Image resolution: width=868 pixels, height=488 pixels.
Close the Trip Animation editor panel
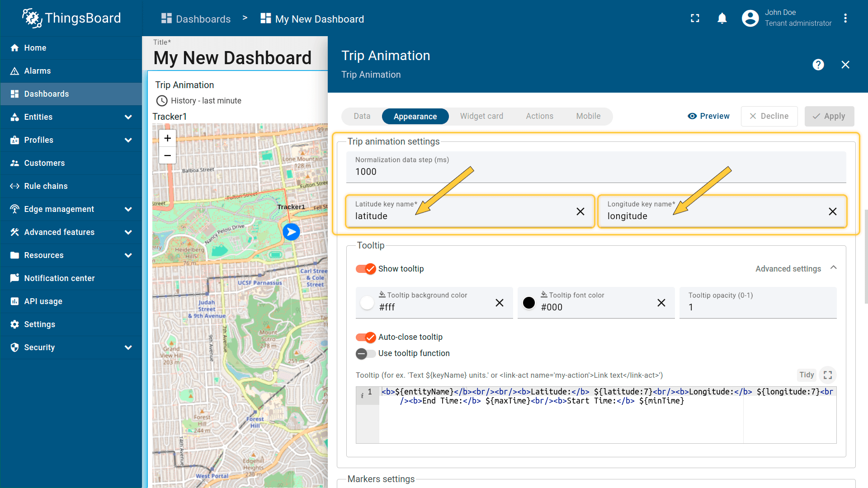(845, 65)
